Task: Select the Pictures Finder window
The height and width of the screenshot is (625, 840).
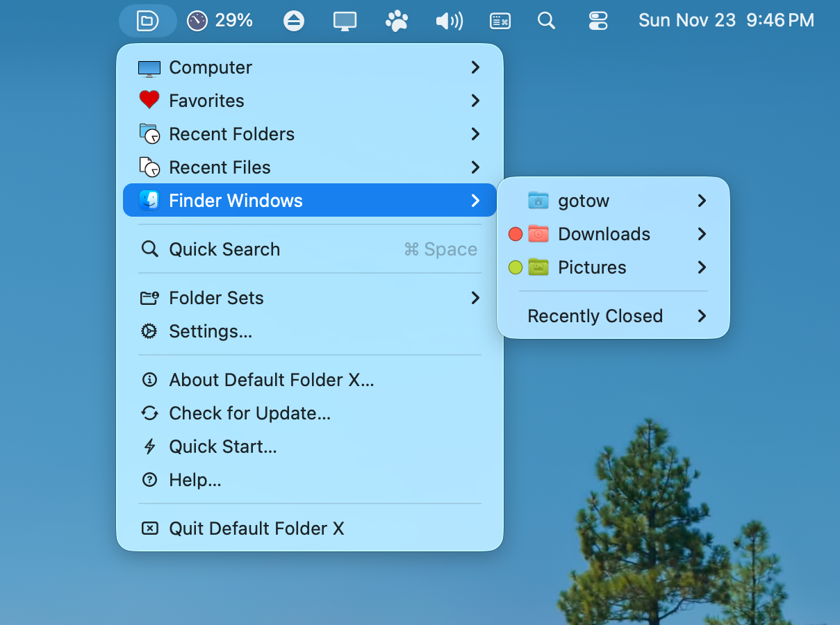Action: click(x=613, y=267)
